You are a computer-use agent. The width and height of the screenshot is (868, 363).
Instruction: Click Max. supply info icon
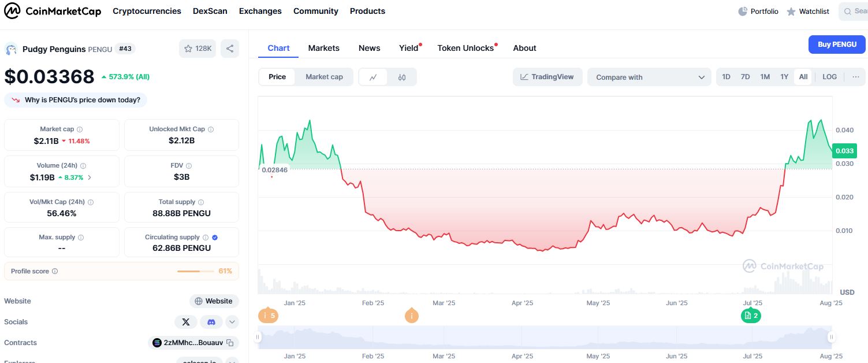point(80,238)
